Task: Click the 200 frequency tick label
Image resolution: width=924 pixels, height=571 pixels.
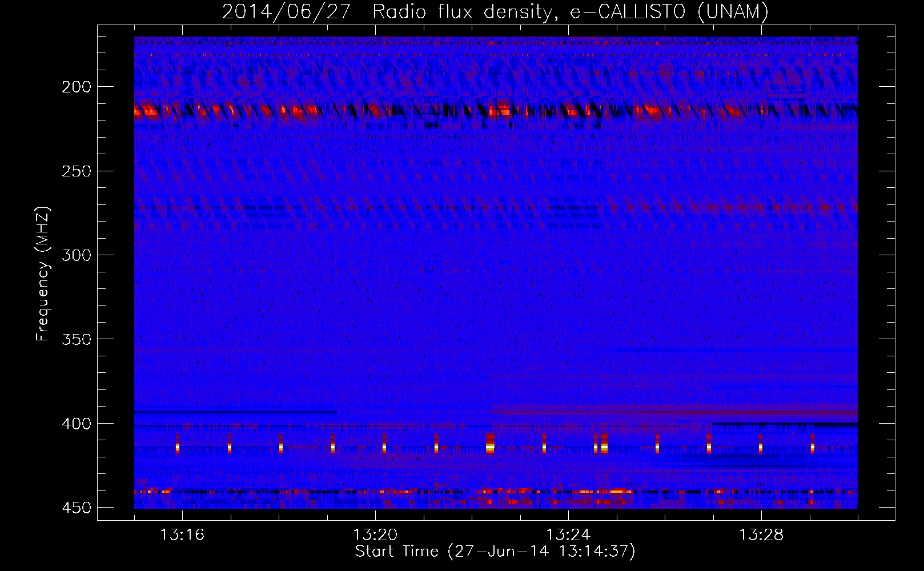Action: tap(77, 87)
